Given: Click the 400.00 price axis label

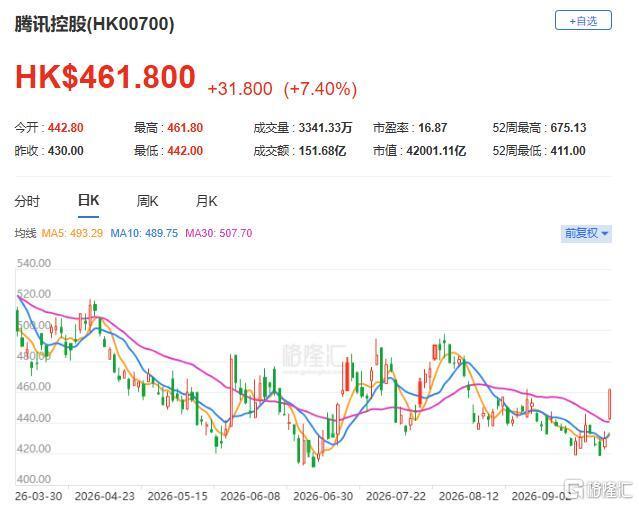Looking at the screenshot, I should click(34, 479).
